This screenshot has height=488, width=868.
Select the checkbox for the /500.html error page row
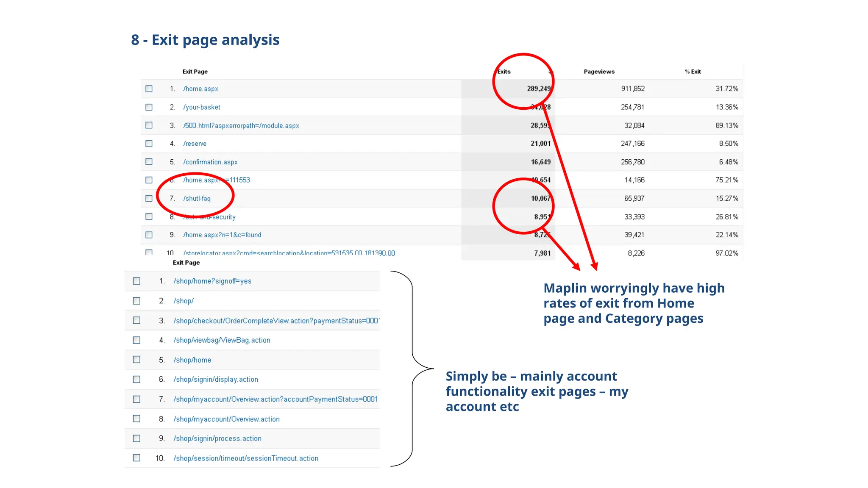coord(149,125)
